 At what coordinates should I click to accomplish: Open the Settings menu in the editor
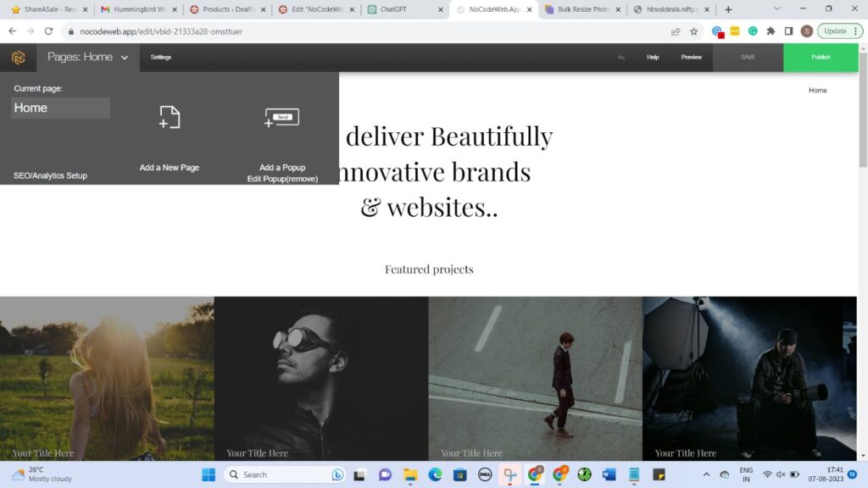[159, 57]
